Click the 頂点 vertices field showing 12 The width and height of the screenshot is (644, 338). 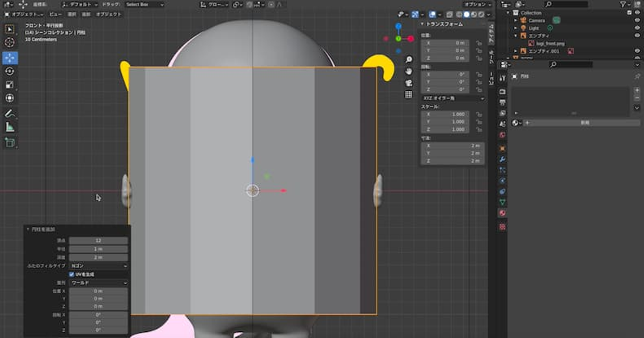98,241
